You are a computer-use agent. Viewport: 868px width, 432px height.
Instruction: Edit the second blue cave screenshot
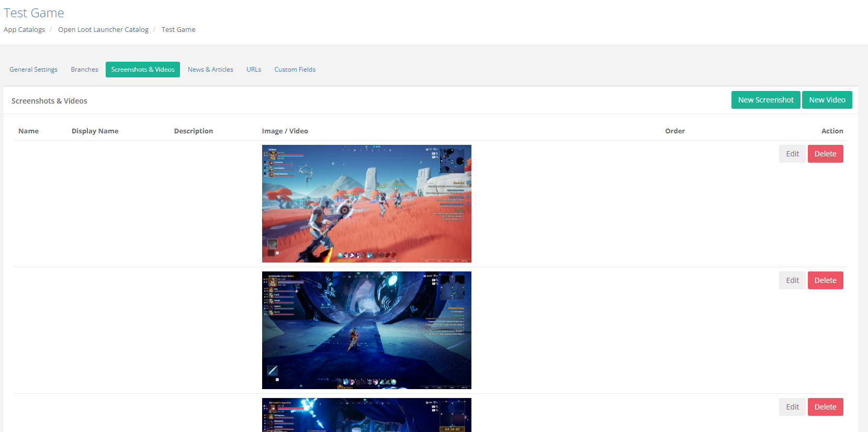click(x=792, y=280)
